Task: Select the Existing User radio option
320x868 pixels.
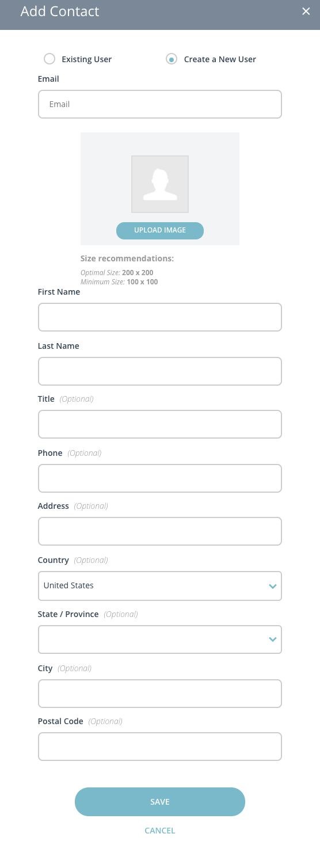Action: 49,59
